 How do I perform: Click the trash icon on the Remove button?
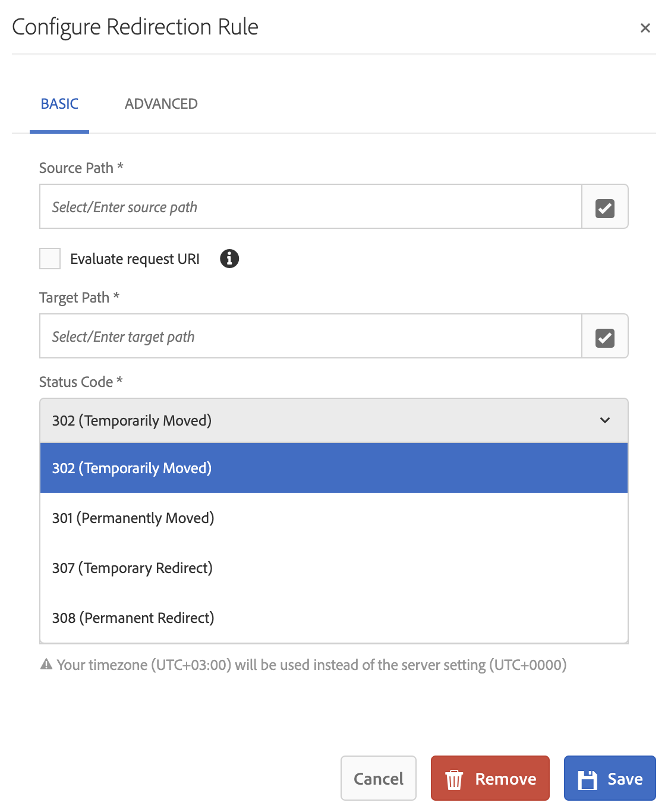454,778
